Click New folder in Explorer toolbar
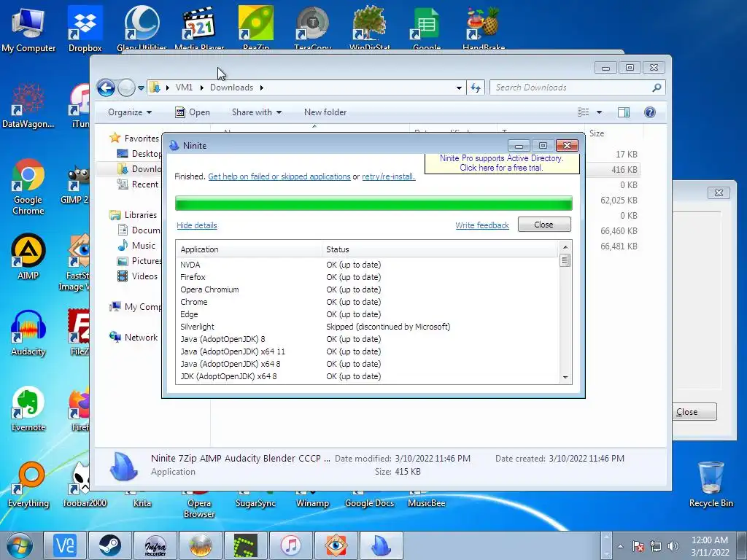The height and width of the screenshot is (560, 747). tap(325, 112)
